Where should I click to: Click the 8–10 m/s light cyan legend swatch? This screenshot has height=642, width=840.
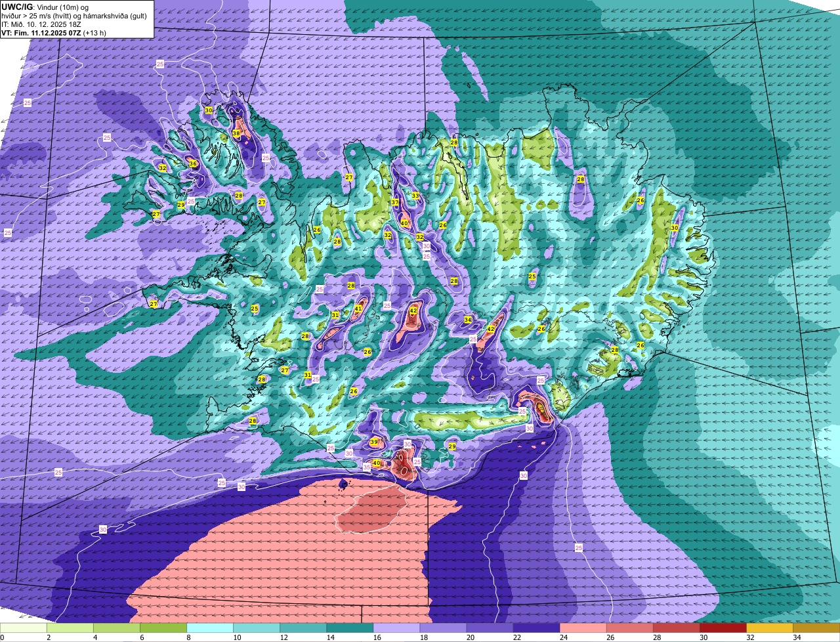pos(210,628)
